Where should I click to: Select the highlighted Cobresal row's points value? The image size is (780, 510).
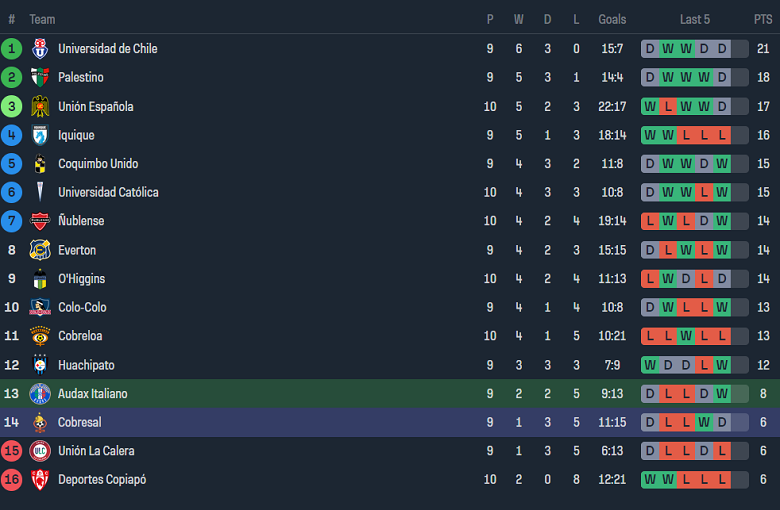[x=763, y=423]
